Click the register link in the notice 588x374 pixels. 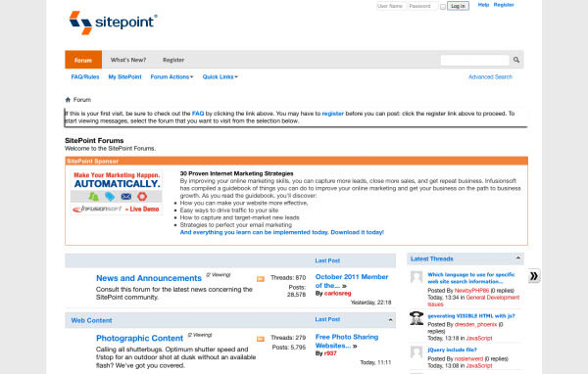tap(333, 114)
